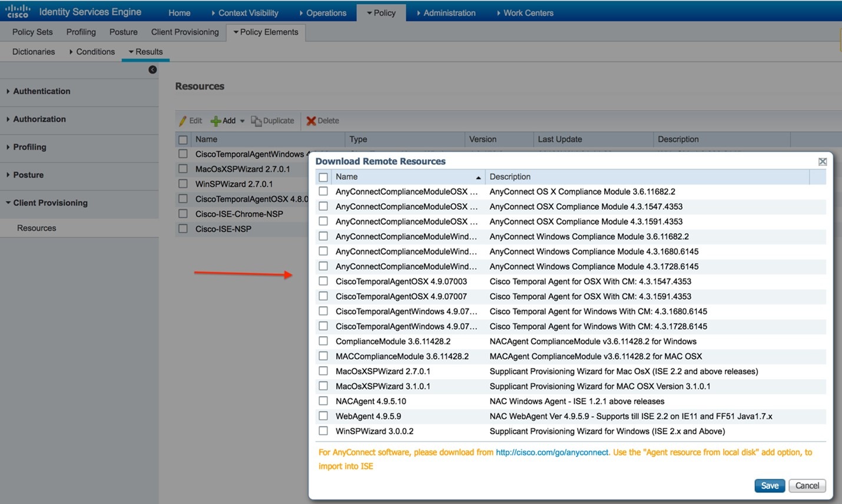
Task: Open the Results submenu
Action: pos(146,52)
